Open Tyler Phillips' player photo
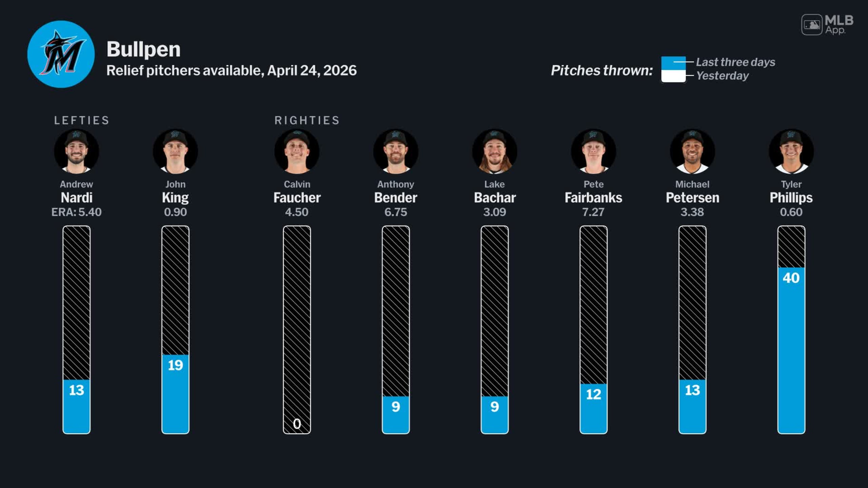This screenshot has width=868, height=488. click(791, 151)
